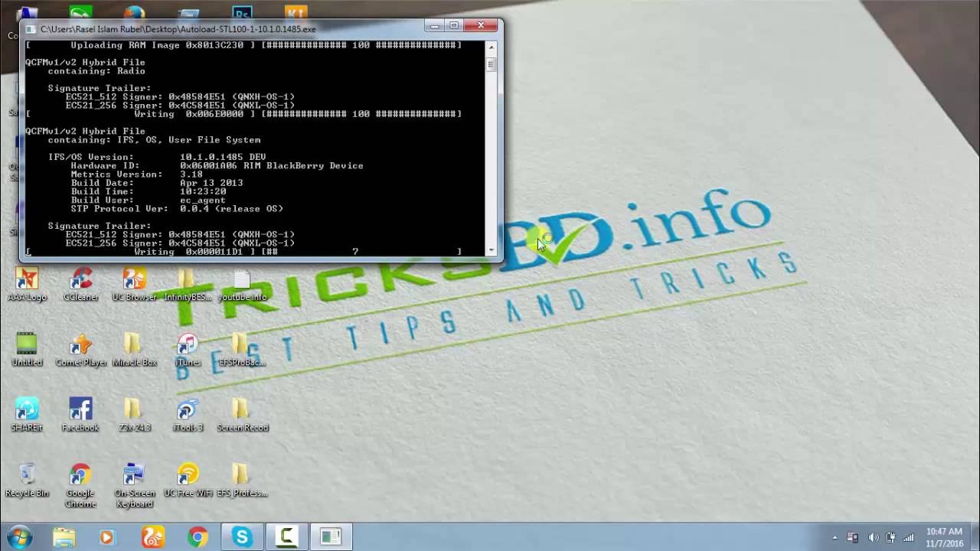
Task: Open File Explorer from the taskbar
Action: pos(64,537)
